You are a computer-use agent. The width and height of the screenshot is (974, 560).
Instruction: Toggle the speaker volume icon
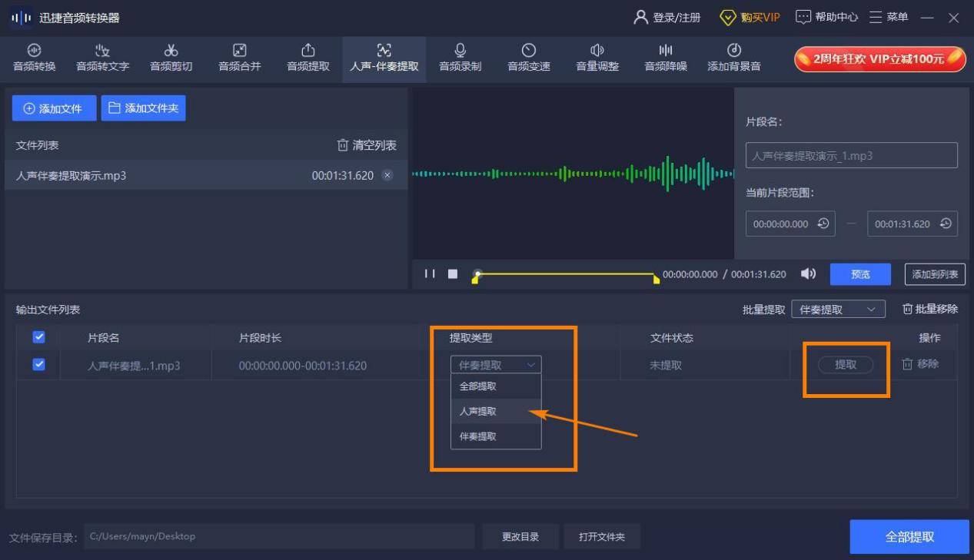click(808, 273)
